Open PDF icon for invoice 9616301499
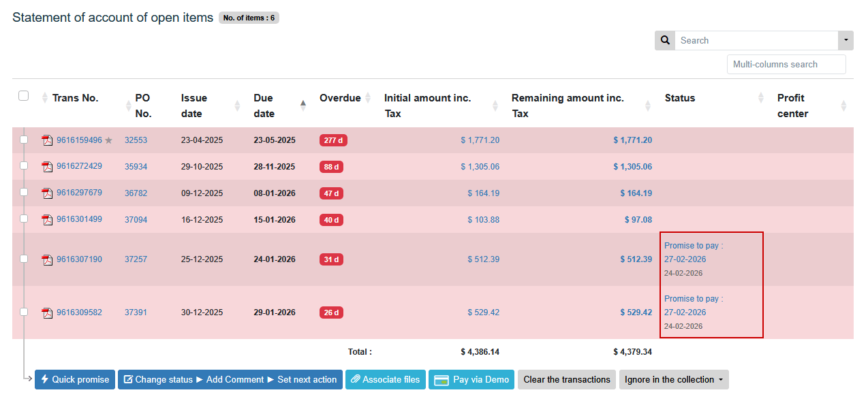 pyautogui.click(x=47, y=220)
